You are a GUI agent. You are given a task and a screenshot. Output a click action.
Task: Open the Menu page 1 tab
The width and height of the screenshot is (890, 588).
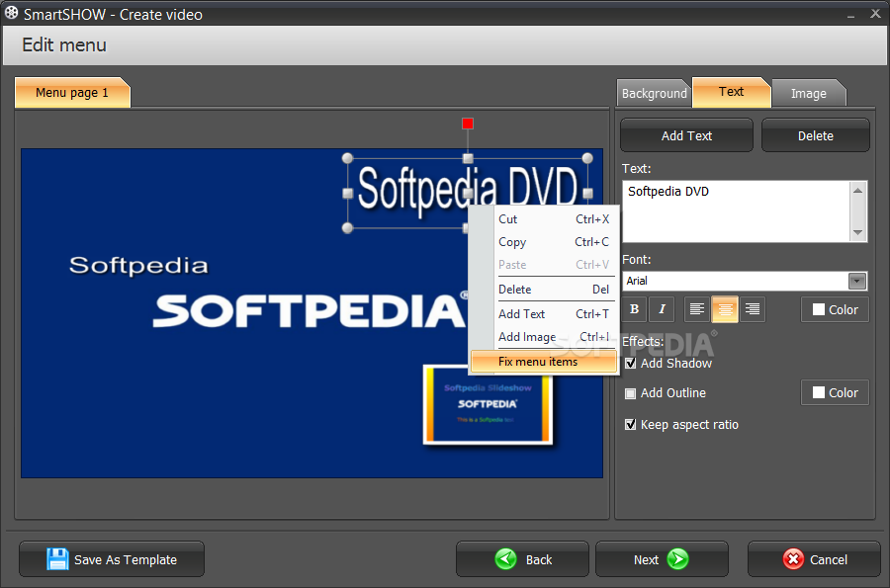click(72, 93)
